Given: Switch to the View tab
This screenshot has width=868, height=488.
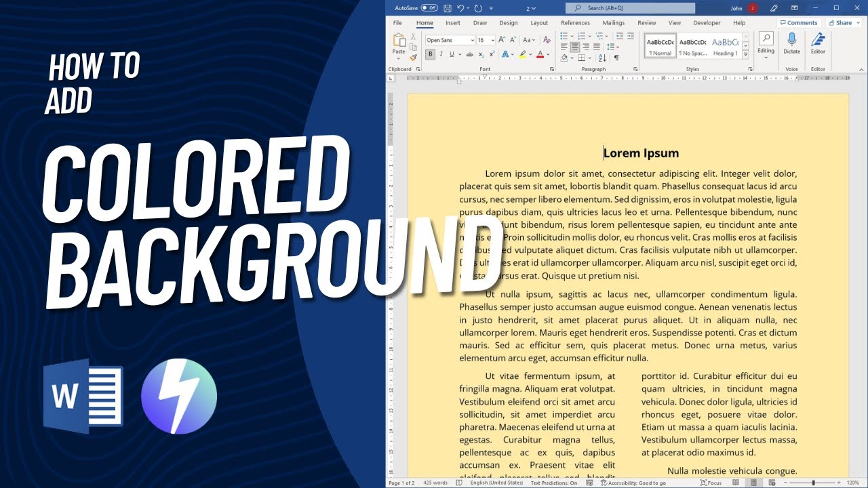Looking at the screenshot, I should pos(675,23).
